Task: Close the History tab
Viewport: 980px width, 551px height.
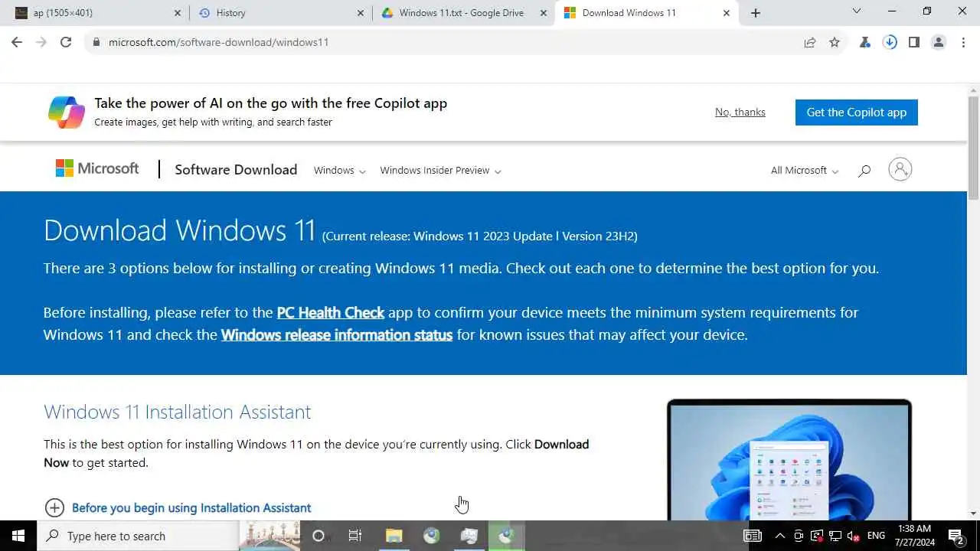Action: 361,13
